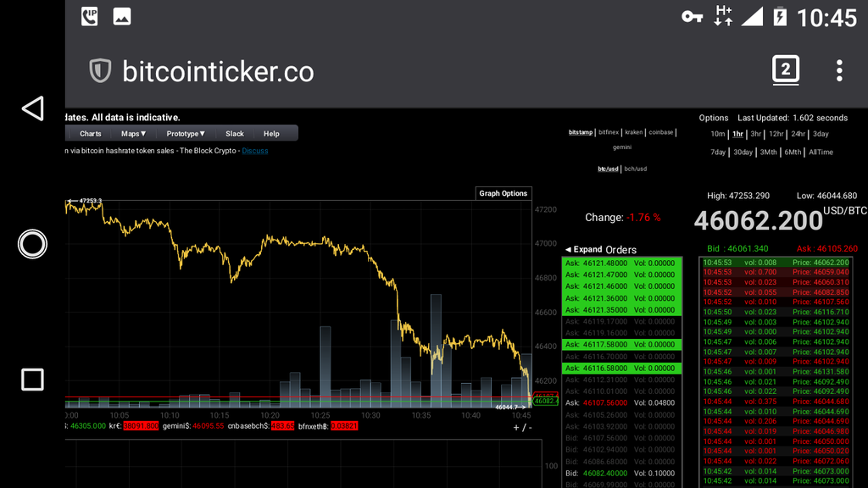This screenshot has width=868, height=488.
Task: Tap the IP call notification icon
Action: pos(89,17)
